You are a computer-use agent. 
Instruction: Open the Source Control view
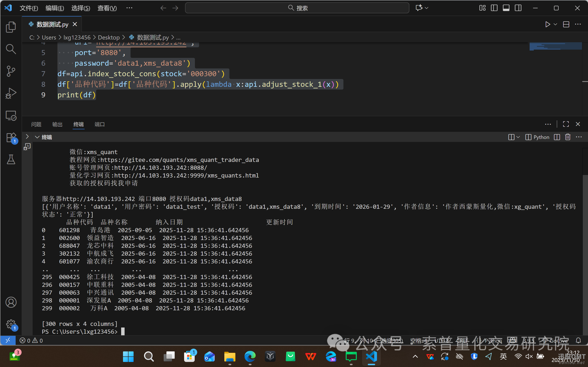click(x=11, y=71)
